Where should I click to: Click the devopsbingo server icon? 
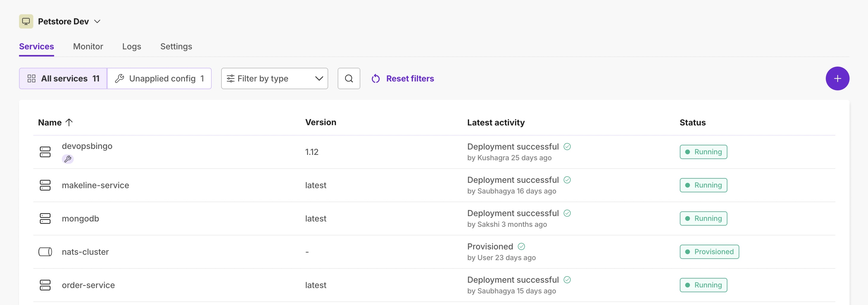pos(45,152)
